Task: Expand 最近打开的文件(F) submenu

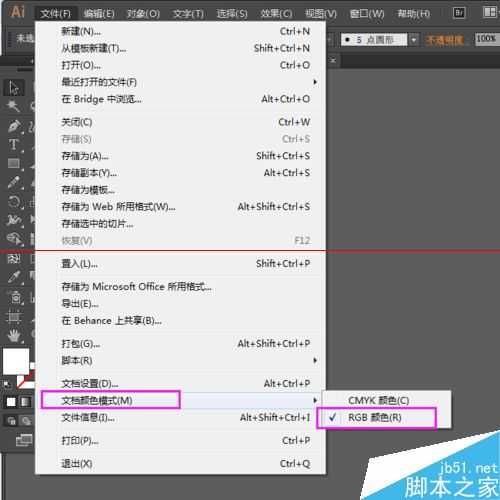Action: click(180, 82)
